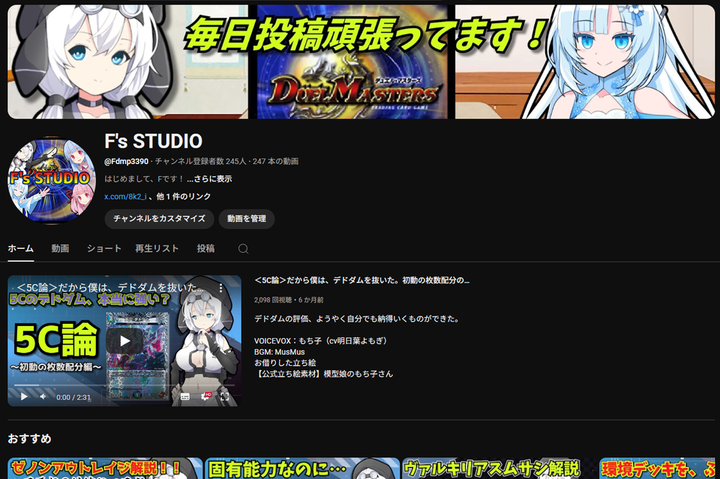Expand description with ...さらに表示
Screen dimensions: 720x479
[x=209, y=179]
